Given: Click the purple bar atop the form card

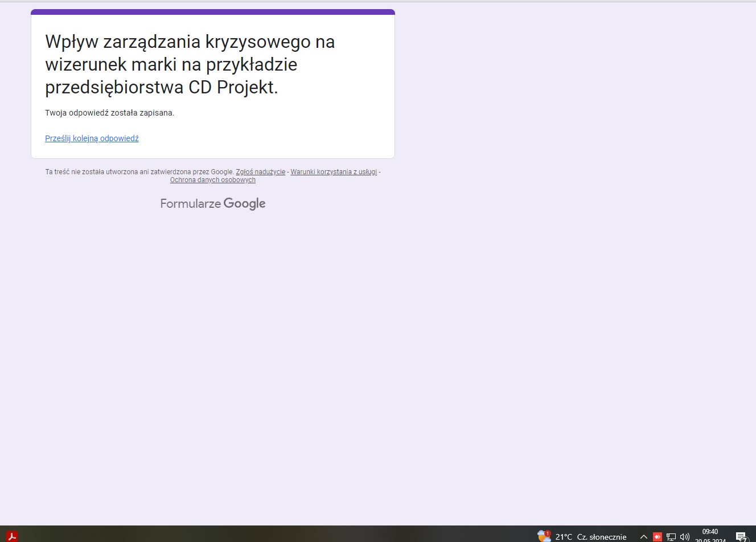Looking at the screenshot, I should tap(212, 12).
